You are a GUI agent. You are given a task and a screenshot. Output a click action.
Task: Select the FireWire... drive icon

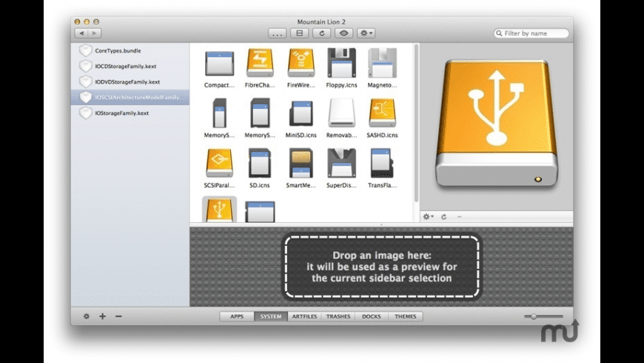pos(301,63)
